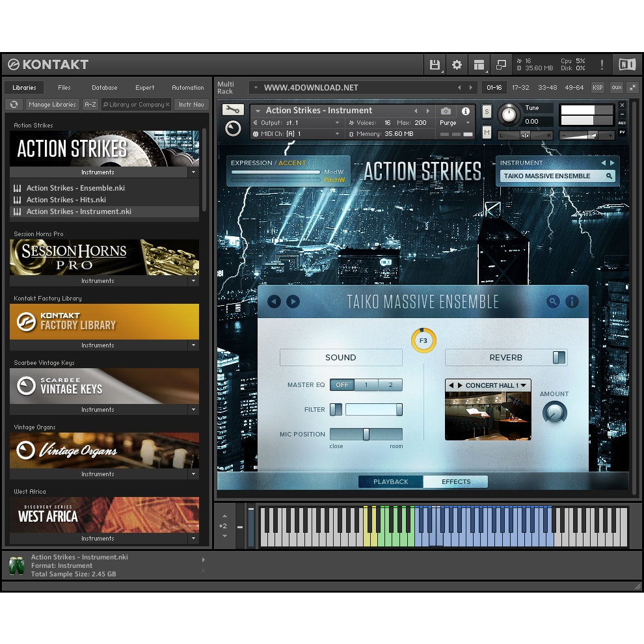Change the workspace view layout icon
The width and height of the screenshot is (644, 644).
[479, 64]
